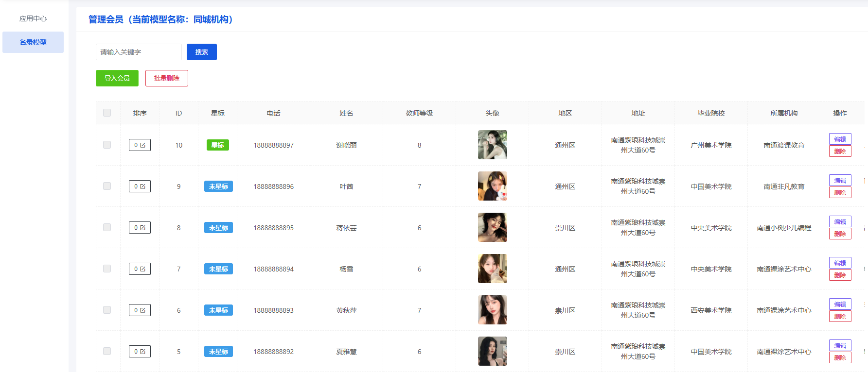Click the green 导入会员 button
The width and height of the screenshot is (868, 372).
click(117, 78)
